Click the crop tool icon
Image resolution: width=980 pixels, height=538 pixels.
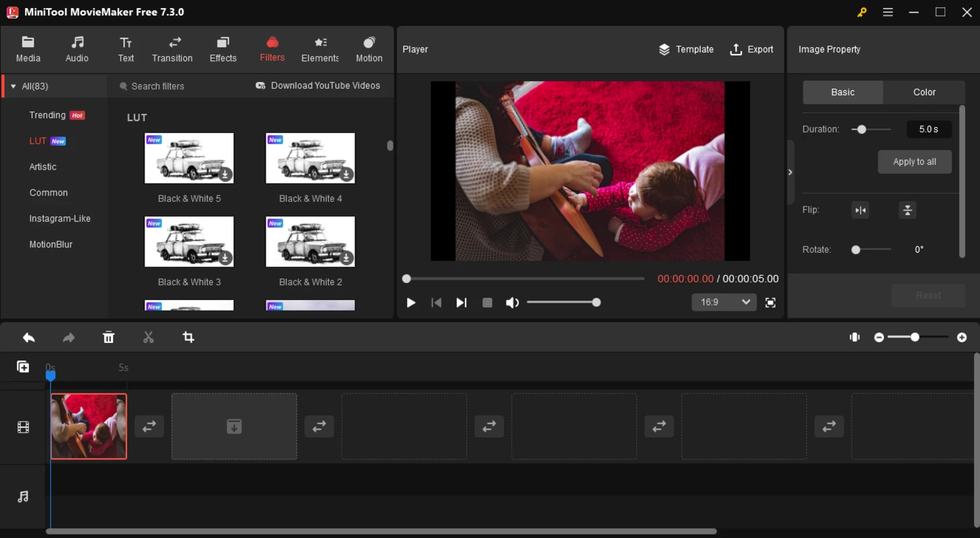[x=188, y=338]
